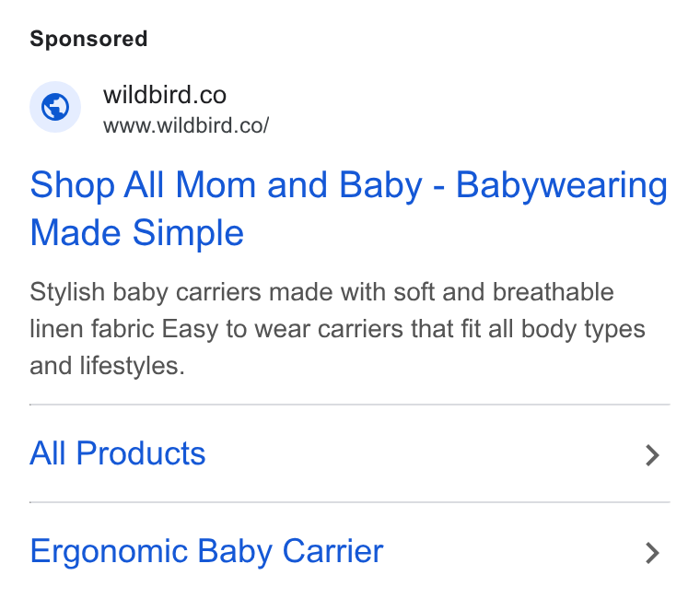The height and width of the screenshot is (599, 700).
Task: Open the Ergonomic Baby Carrier sitelink
Action: (x=206, y=552)
